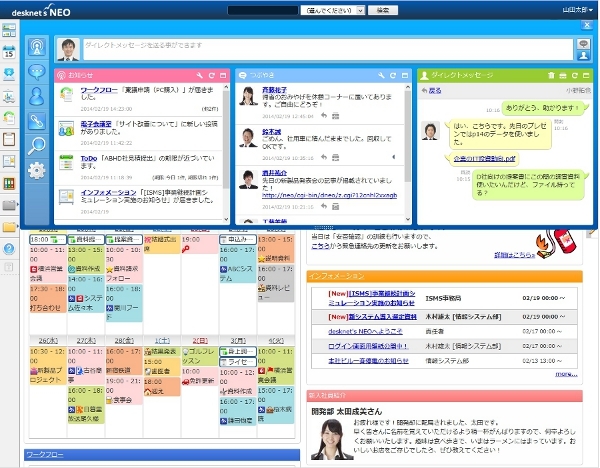600x468 pixels.
Task: Select the chain link icon in blue panel
Action: click(x=37, y=121)
